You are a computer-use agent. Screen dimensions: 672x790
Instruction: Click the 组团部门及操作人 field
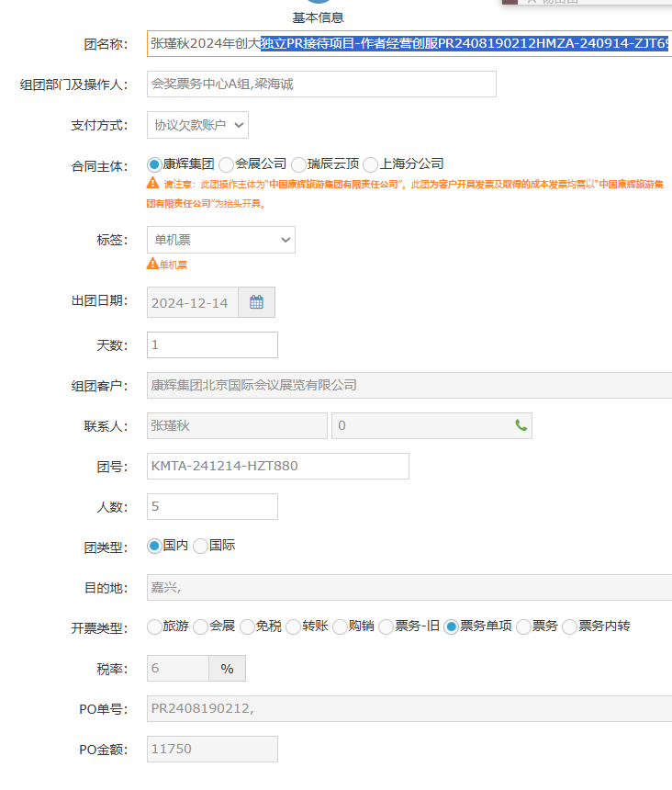coord(321,85)
